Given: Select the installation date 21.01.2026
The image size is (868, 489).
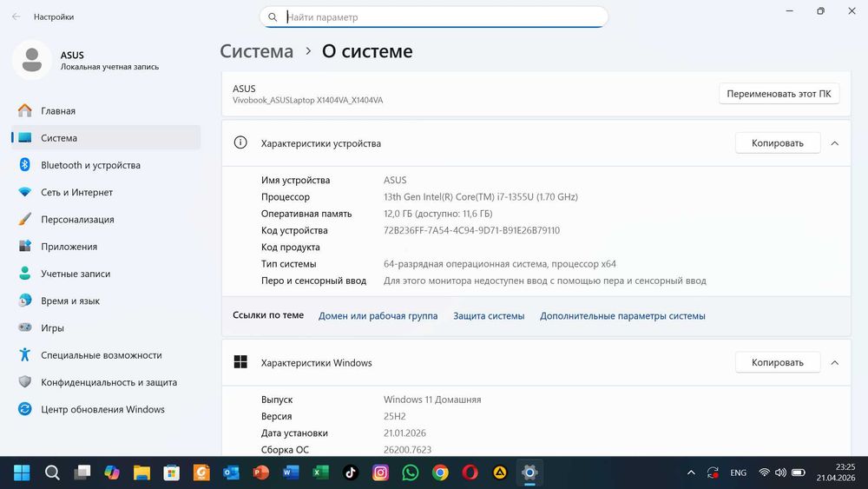Looking at the screenshot, I should tap(404, 433).
